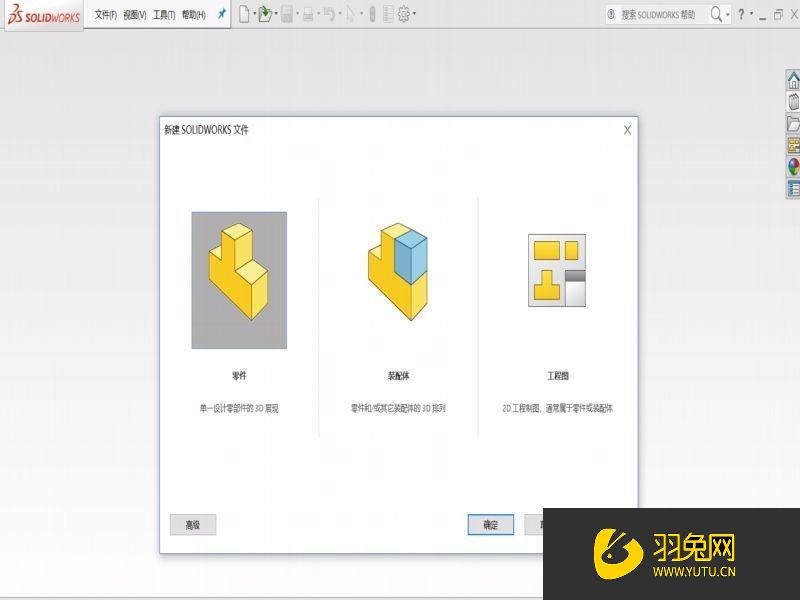The image size is (800, 600).
Task: Open the 视图(V) menu
Action: coord(135,15)
